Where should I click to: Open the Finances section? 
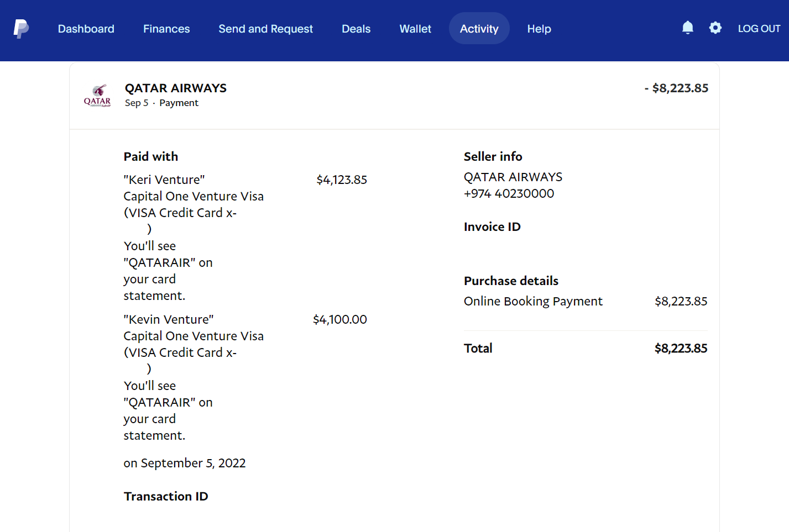(x=166, y=28)
